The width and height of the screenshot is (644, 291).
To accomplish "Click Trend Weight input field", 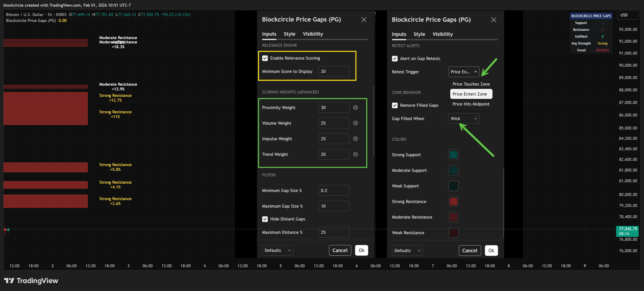I will pyautogui.click(x=334, y=154).
